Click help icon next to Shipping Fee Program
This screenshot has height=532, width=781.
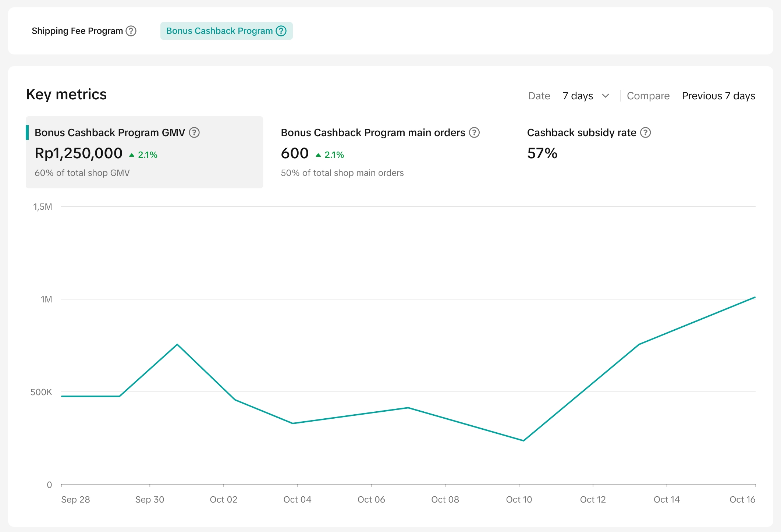point(131,31)
